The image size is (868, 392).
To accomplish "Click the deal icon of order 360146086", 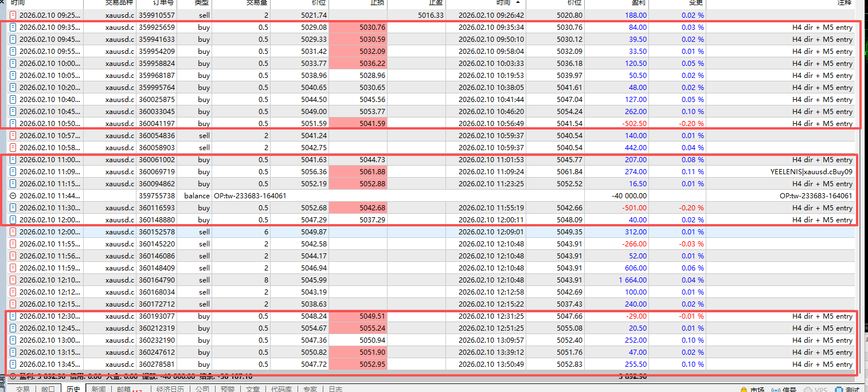I will click(x=13, y=256).
